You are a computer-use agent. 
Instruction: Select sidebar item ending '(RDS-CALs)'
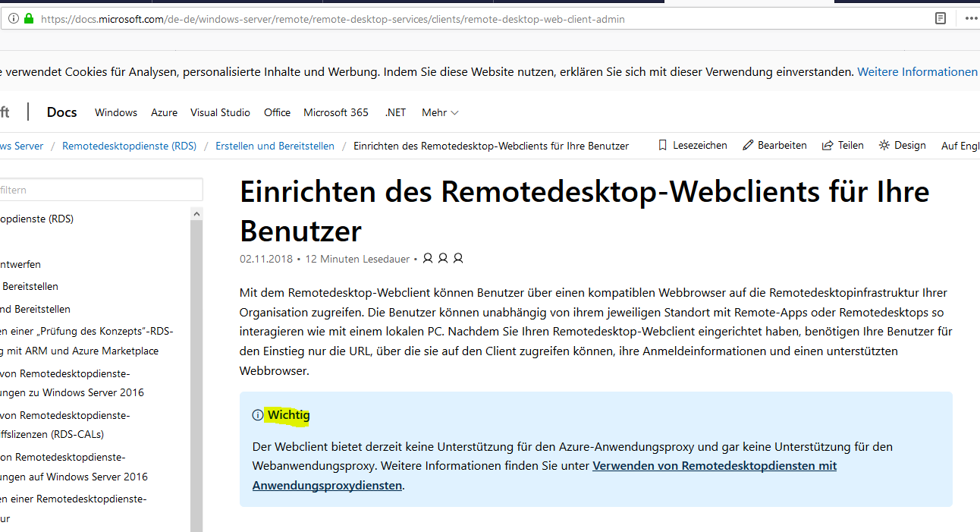tap(64, 425)
